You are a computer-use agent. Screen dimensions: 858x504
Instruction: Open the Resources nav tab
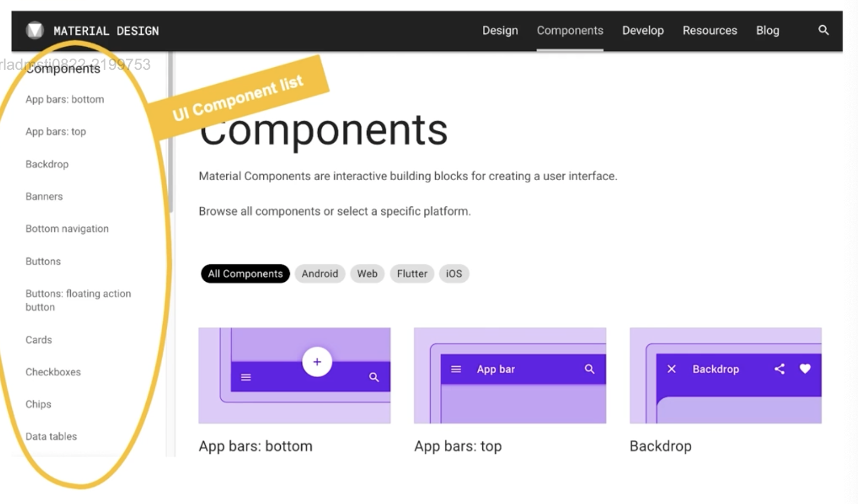(x=710, y=30)
